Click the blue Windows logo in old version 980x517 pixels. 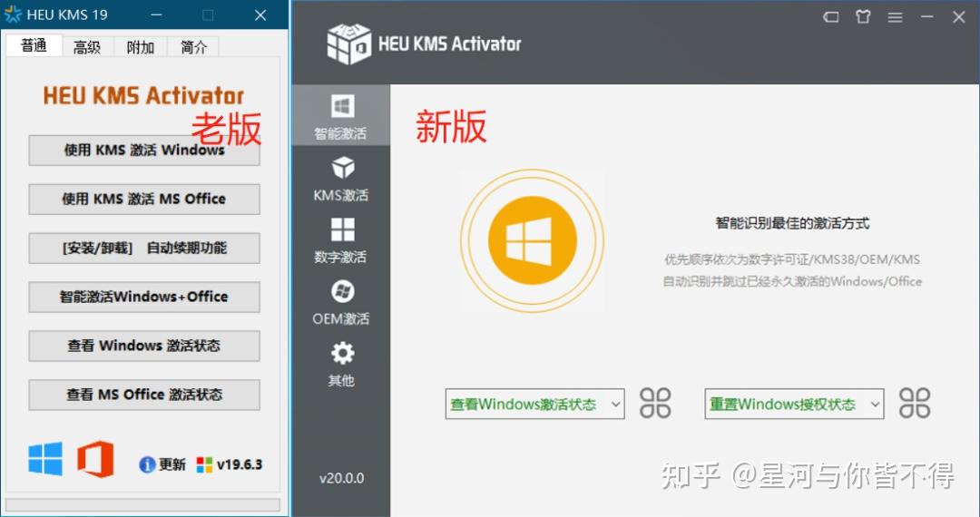45,459
